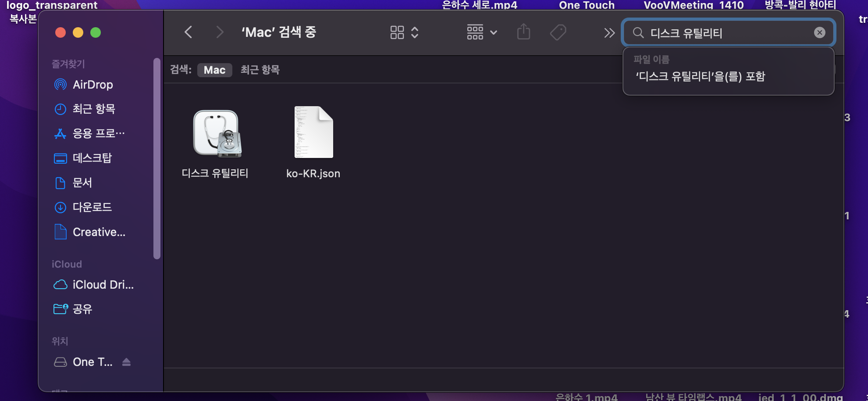The height and width of the screenshot is (401, 868).
Task: Choose the filename suggestion containing 디스크 유틸리티
Action: tap(700, 76)
